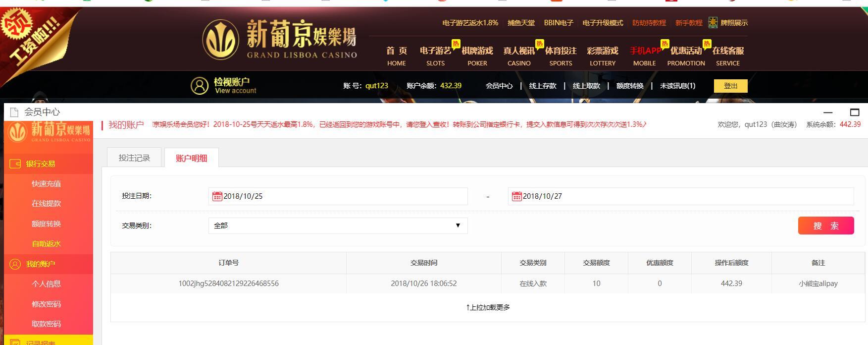Select 个人信息 in sidebar

tap(46, 284)
